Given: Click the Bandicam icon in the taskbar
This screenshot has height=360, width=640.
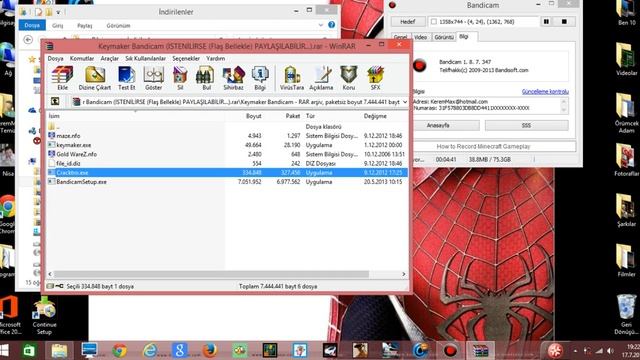Looking at the screenshot, I should point(450,350).
